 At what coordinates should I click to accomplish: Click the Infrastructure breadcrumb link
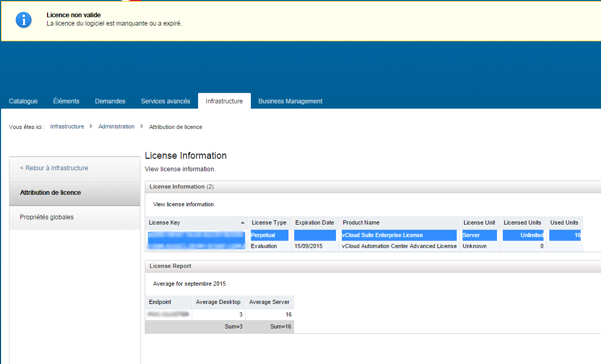click(67, 127)
